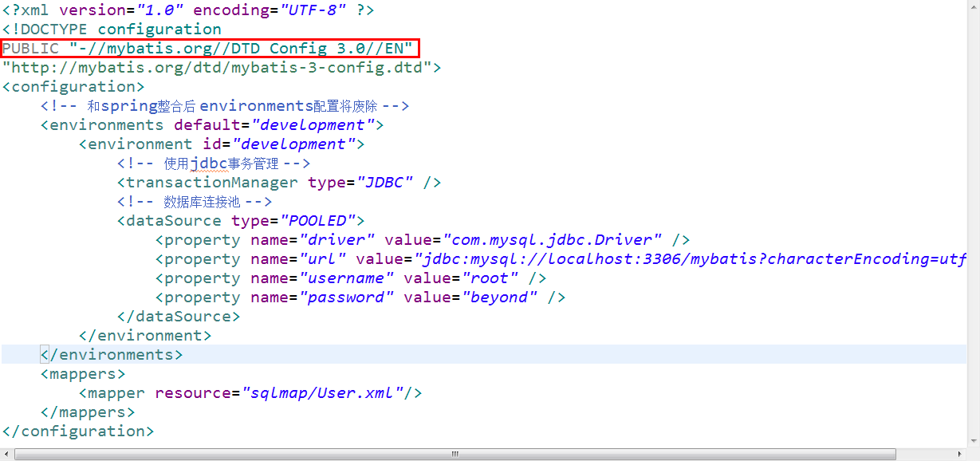Select the "JDBC" type value
The image size is (980, 461).
(384, 183)
